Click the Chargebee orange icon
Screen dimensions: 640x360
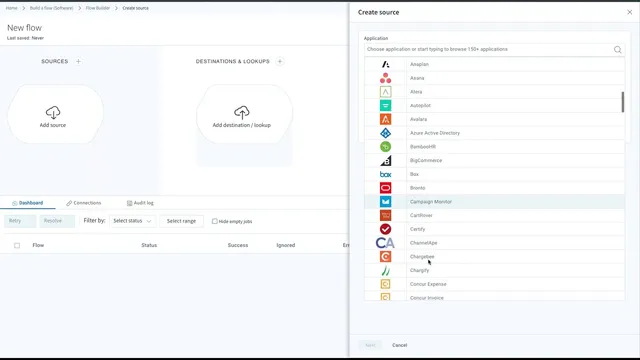point(385,256)
